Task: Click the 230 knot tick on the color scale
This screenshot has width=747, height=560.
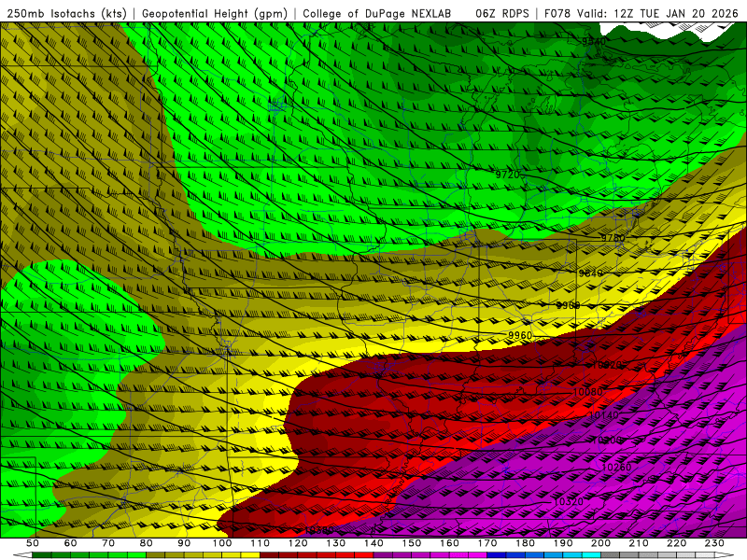Action: pyautogui.click(x=714, y=543)
